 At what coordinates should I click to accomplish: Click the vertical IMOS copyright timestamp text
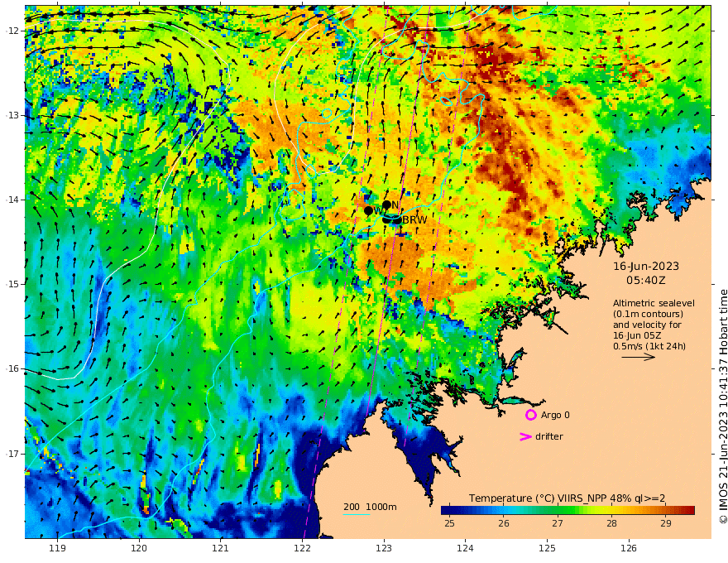pyautogui.click(x=722, y=407)
